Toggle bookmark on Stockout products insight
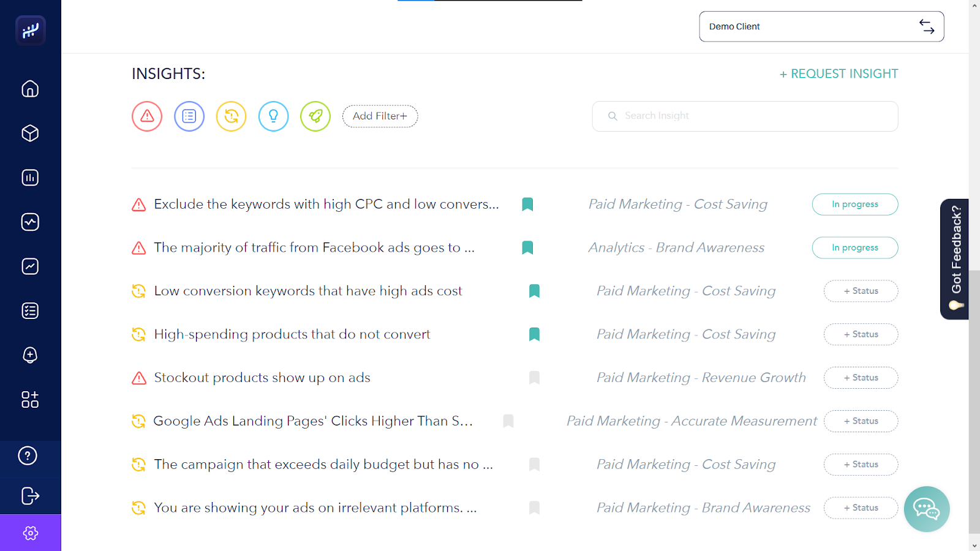 (534, 378)
